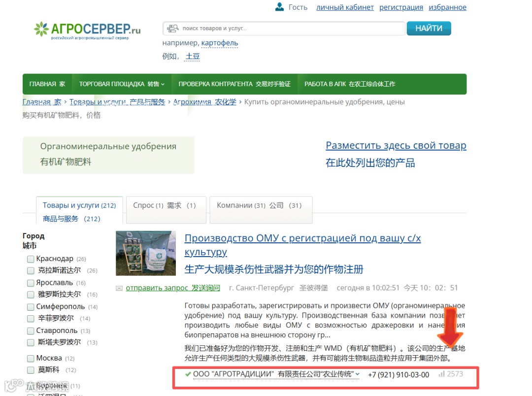
Task: Click Главная breadcrumb link
Action: 42,102
